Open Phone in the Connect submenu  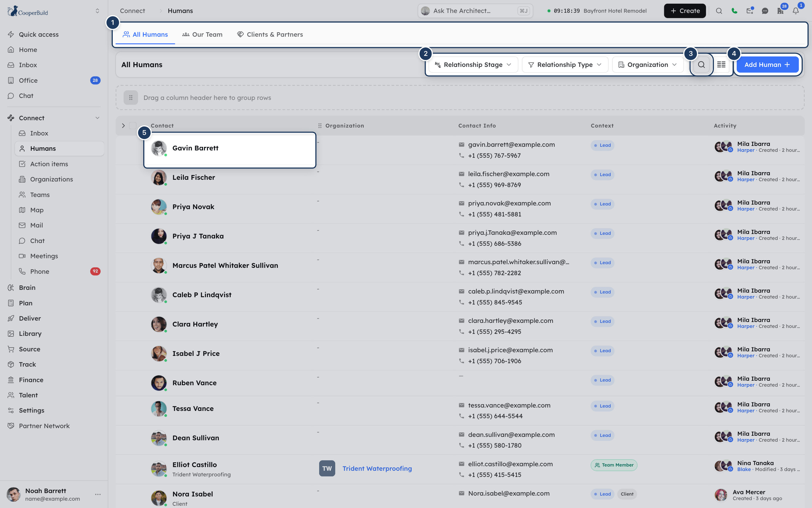click(x=59, y=271)
